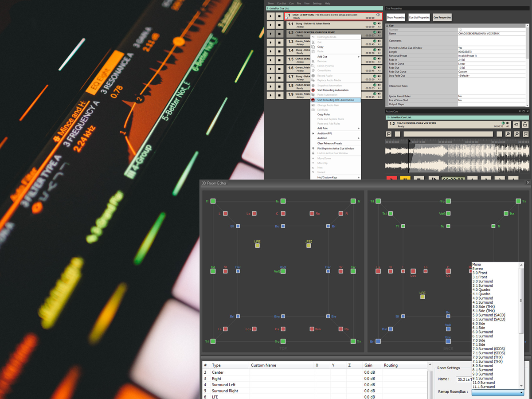The width and height of the screenshot is (532, 399).
Task: Select the LFE speaker node in top view
Action: click(257, 245)
